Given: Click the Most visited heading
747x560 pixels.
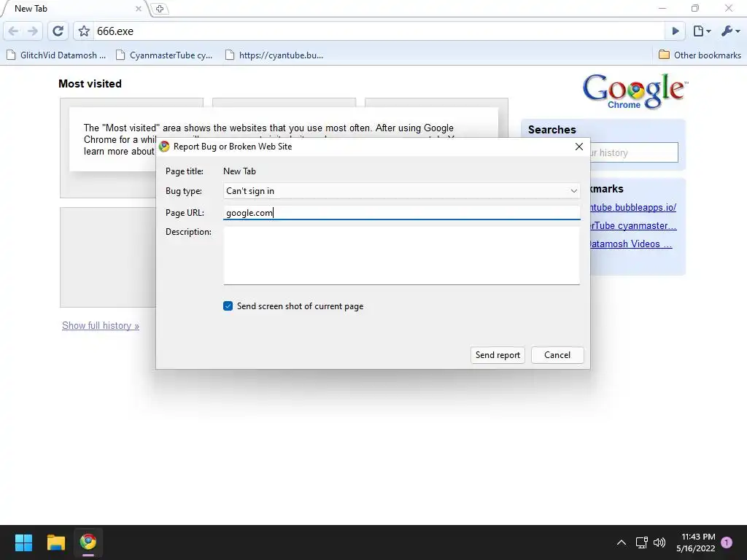Looking at the screenshot, I should point(90,84).
